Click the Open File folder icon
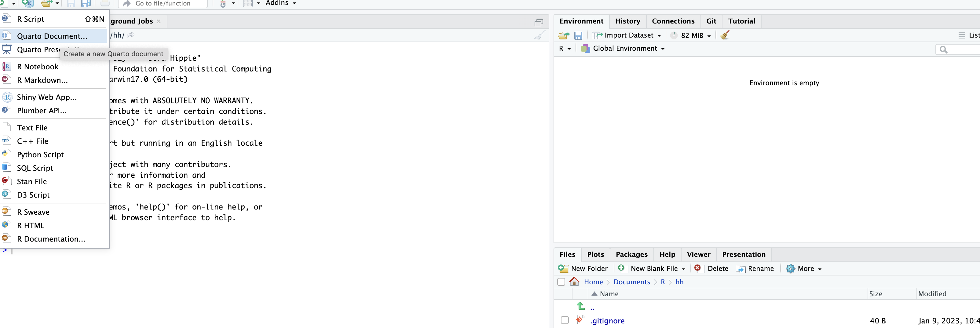 point(46,3)
